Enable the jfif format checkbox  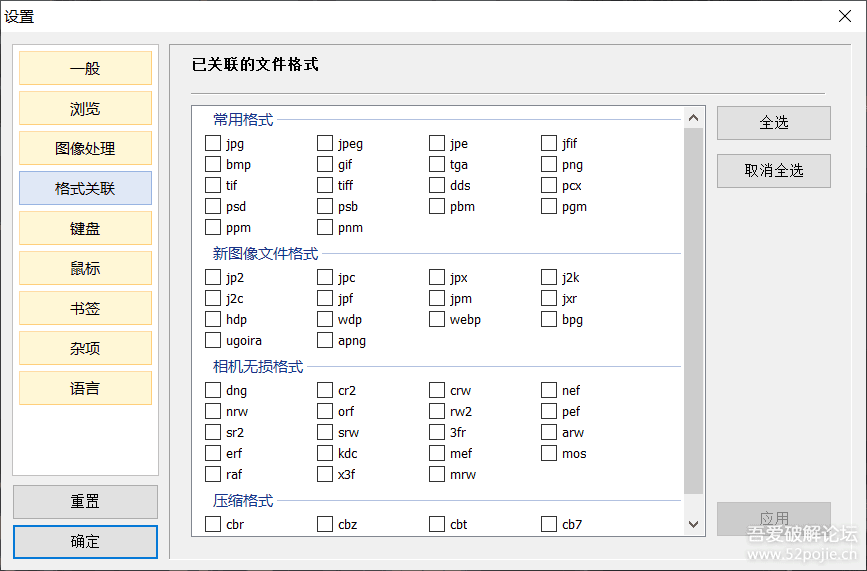(x=549, y=143)
